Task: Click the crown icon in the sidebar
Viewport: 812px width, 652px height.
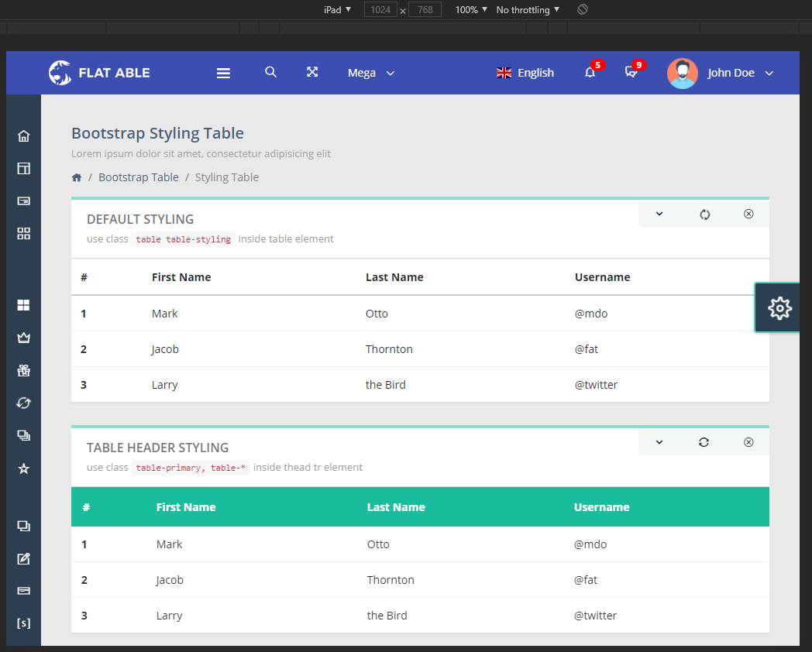Action: [23, 338]
